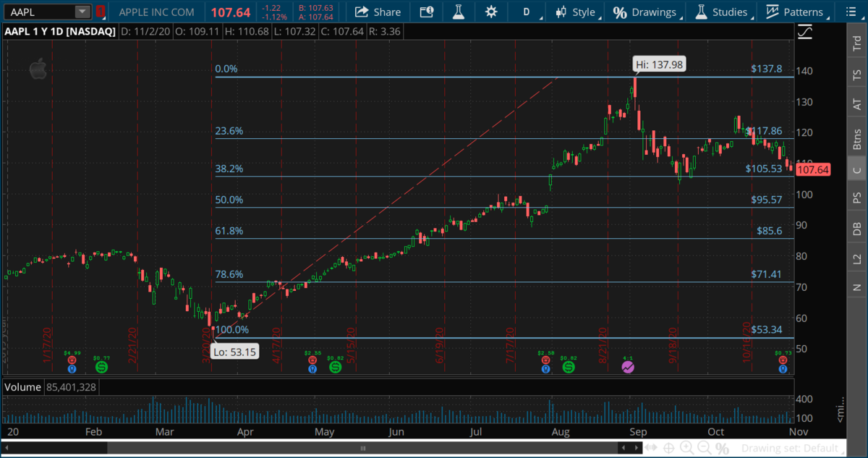
Task: Click the red phone event icon labeled $0.73
Action: (x=783, y=360)
